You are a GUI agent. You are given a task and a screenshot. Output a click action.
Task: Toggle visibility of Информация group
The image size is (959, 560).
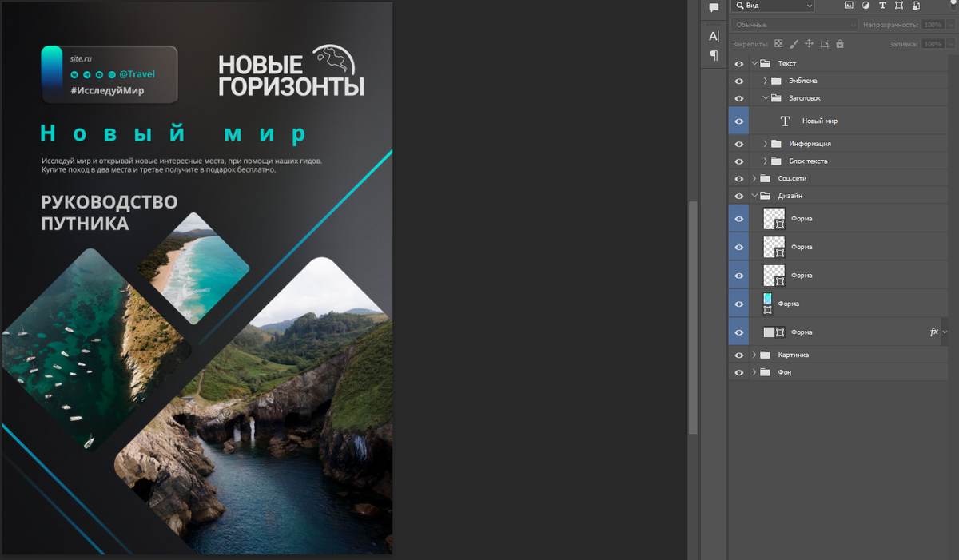click(738, 144)
